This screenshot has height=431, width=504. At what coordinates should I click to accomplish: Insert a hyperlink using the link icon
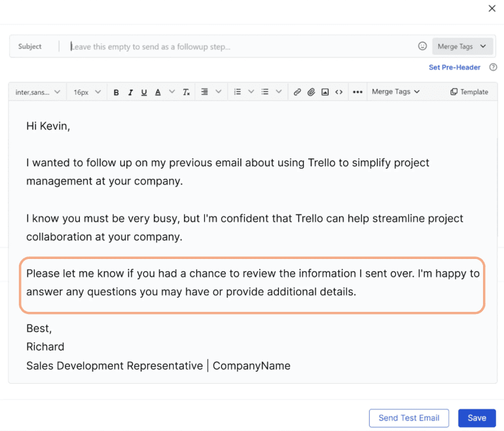[x=297, y=92]
